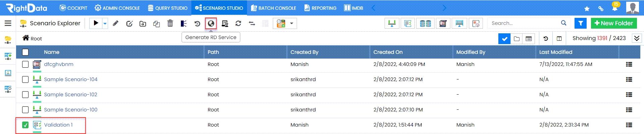Uncheck the Validation 1 checkbox
This screenshot has height=134, width=644.
point(25,125)
